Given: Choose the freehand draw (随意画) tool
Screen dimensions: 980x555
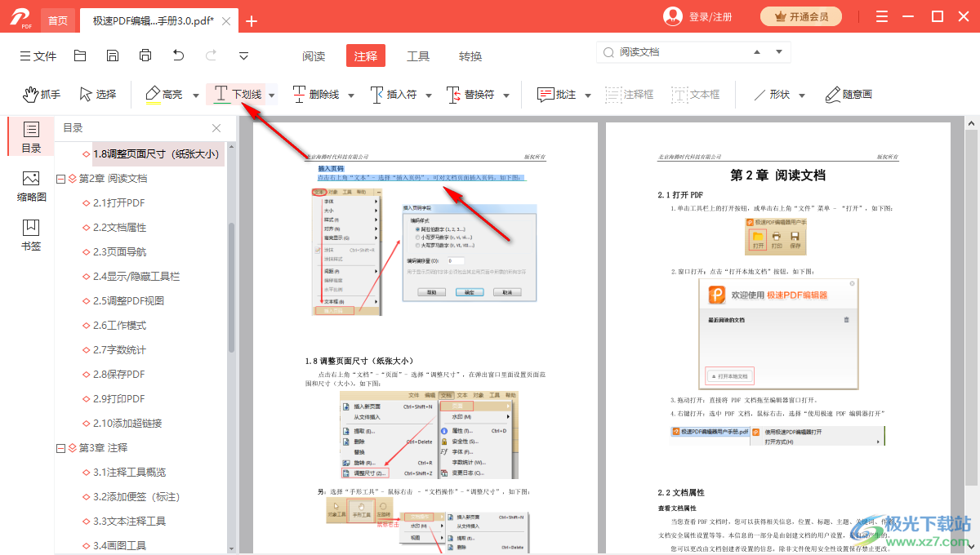Looking at the screenshot, I should click(x=849, y=95).
